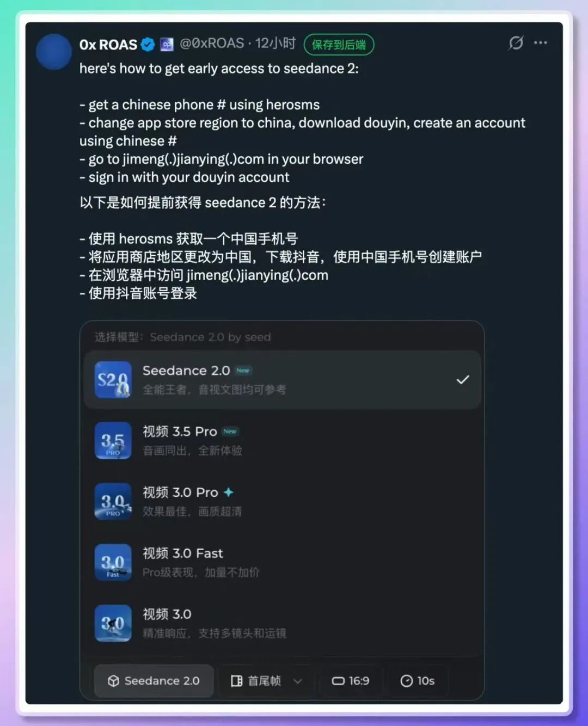Image resolution: width=588 pixels, height=726 pixels.
Task: Select the 视频 3.0 Pro model option
Action: 282,501
